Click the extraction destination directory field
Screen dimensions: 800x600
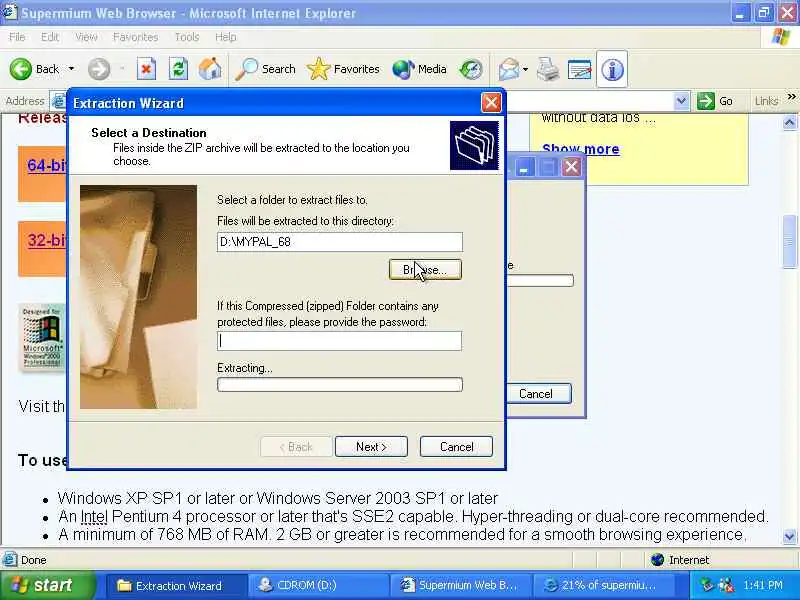(x=340, y=242)
